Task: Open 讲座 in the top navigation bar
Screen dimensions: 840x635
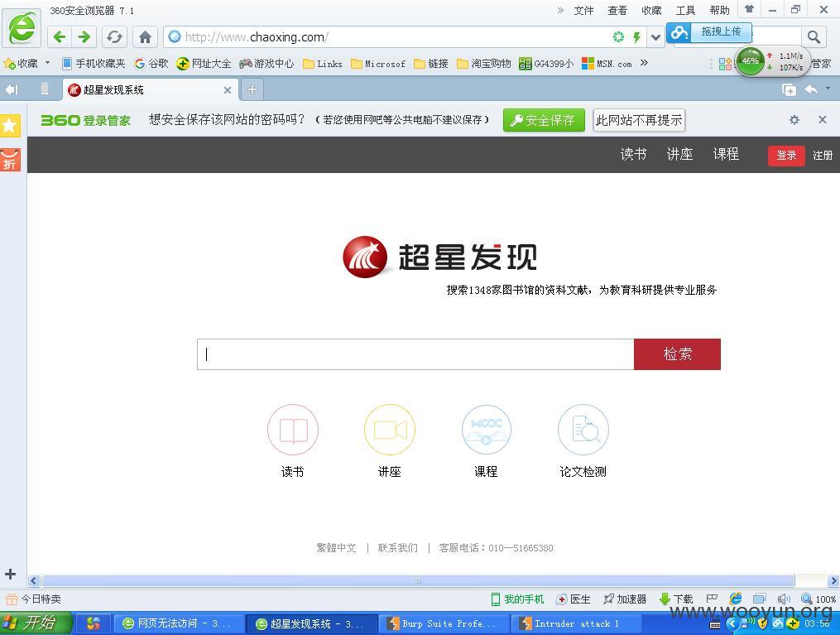Action: [679, 154]
